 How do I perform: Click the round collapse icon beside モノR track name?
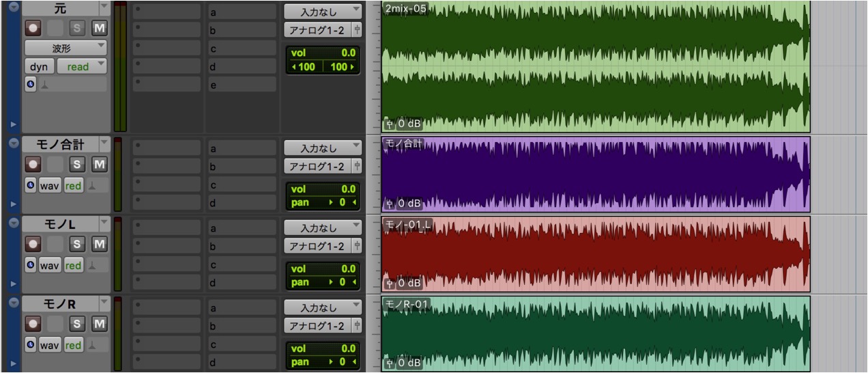[x=13, y=303]
